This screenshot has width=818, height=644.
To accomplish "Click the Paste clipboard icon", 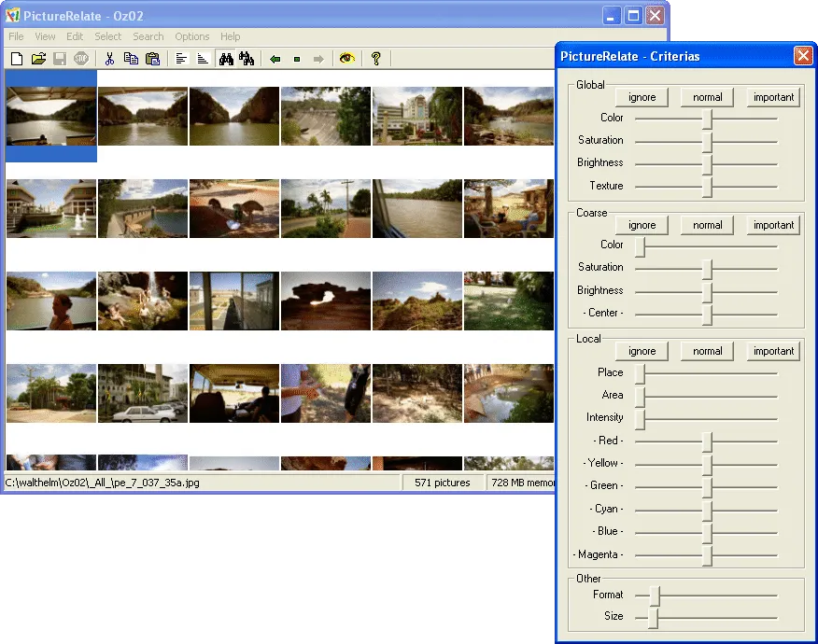I will (x=151, y=58).
